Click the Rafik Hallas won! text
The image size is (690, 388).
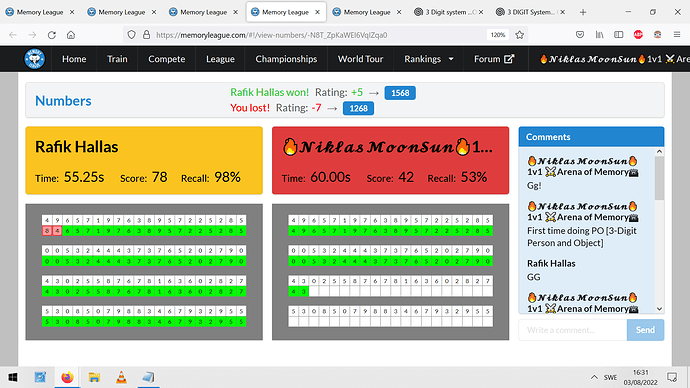tap(269, 92)
